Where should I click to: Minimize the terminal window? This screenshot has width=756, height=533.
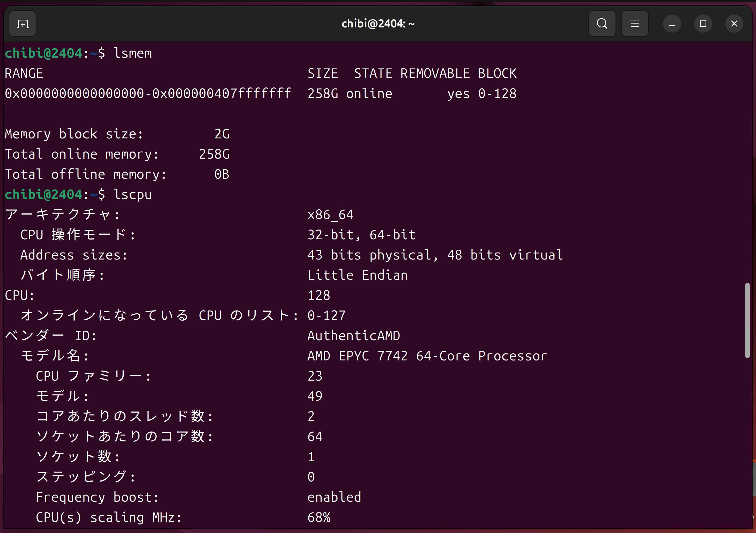coord(672,24)
